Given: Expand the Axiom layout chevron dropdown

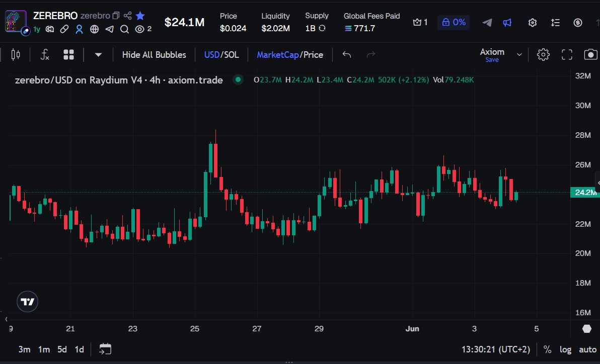Looking at the screenshot, I should coord(519,55).
